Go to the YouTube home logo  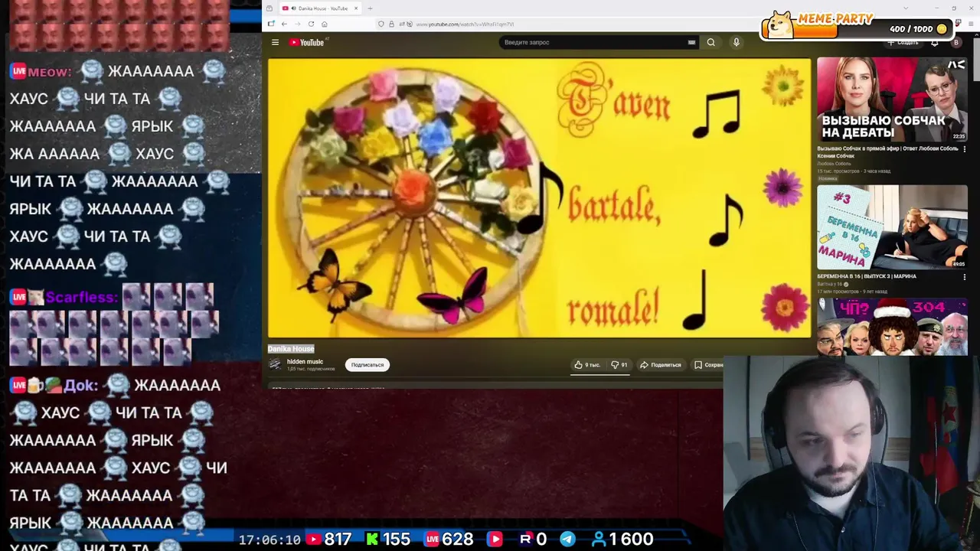tap(306, 42)
